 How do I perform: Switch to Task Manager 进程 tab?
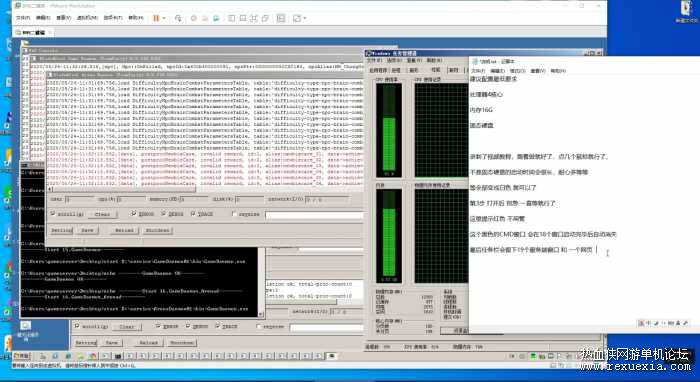[396, 70]
